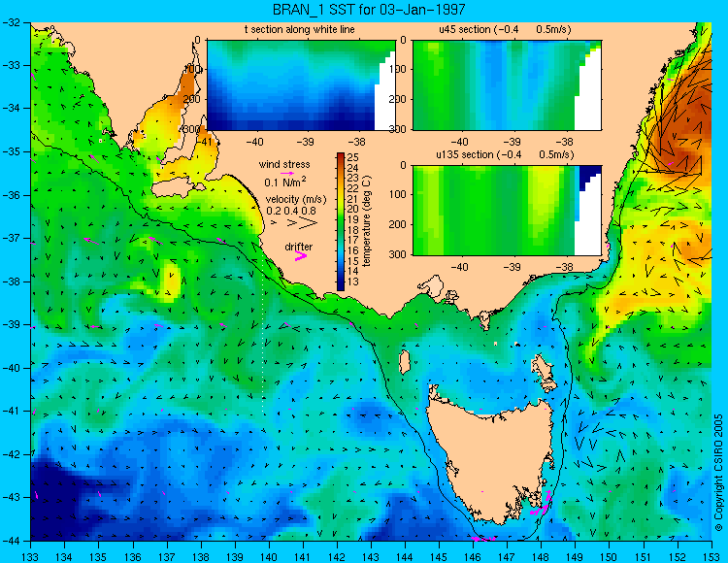Click the 'drifter' legend label
The width and height of the screenshot is (728, 563).
(299, 247)
